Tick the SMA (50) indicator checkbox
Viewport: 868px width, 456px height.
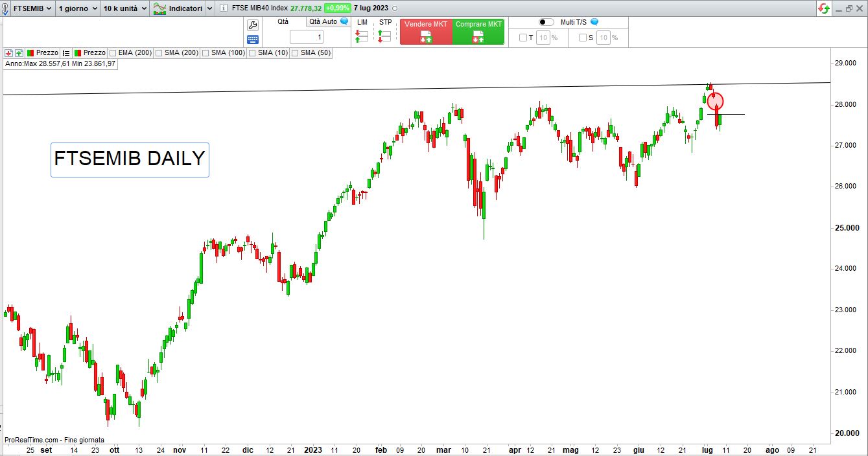[295, 52]
